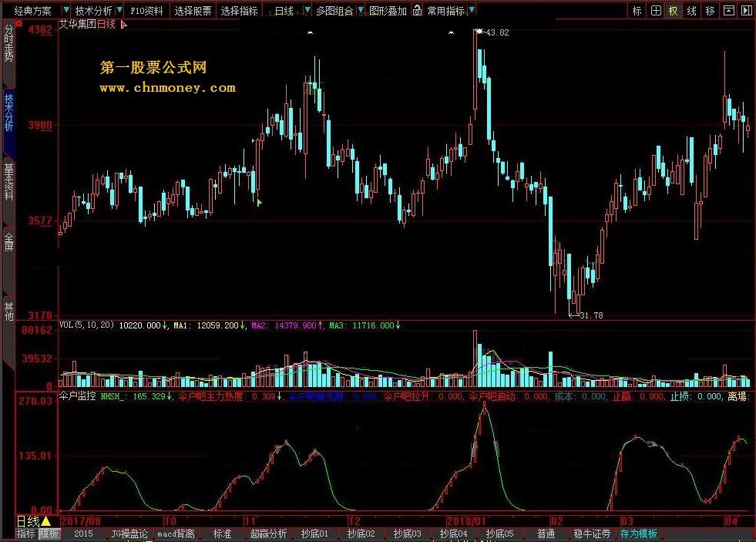The width and height of the screenshot is (756, 542).
Task: Select the 抄底04 template tab
Action: click(454, 534)
